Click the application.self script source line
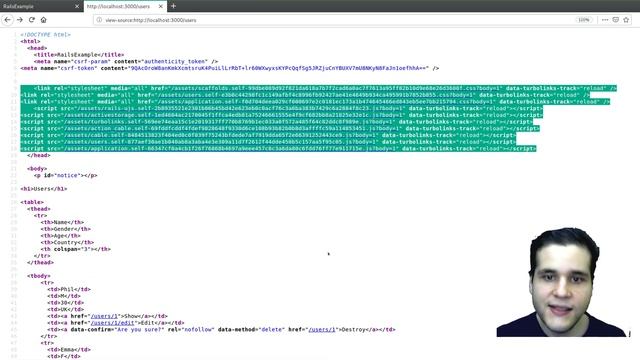 [278, 149]
